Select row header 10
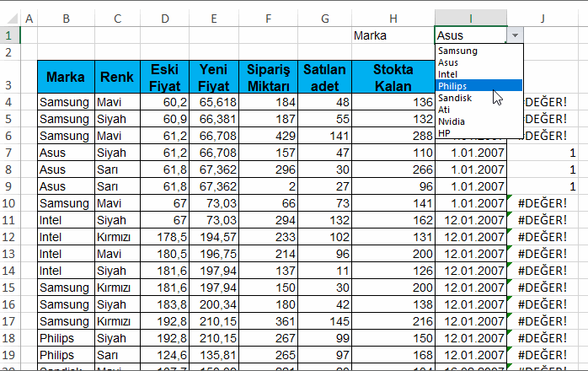588x371 pixels. [8, 203]
